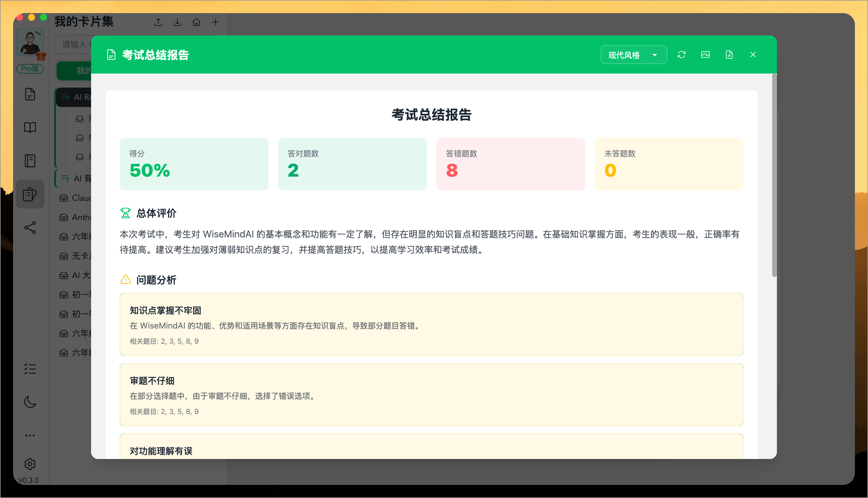Open the book/reading section in the sidebar
The width and height of the screenshot is (868, 498).
[30, 127]
